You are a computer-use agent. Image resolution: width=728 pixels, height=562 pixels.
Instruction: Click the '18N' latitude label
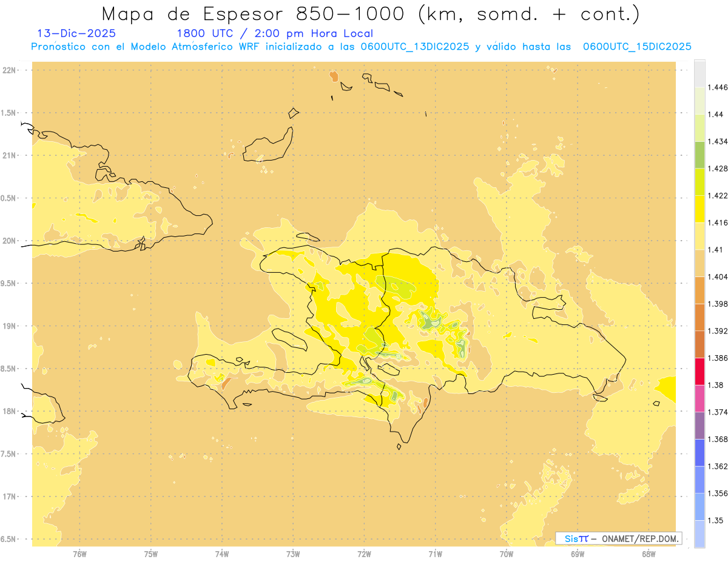click(9, 411)
